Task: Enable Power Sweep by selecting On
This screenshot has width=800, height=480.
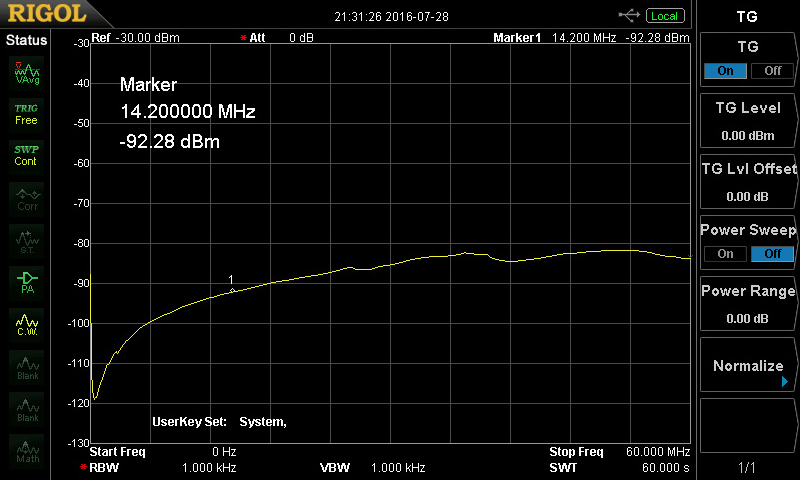Action: [725, 254]
